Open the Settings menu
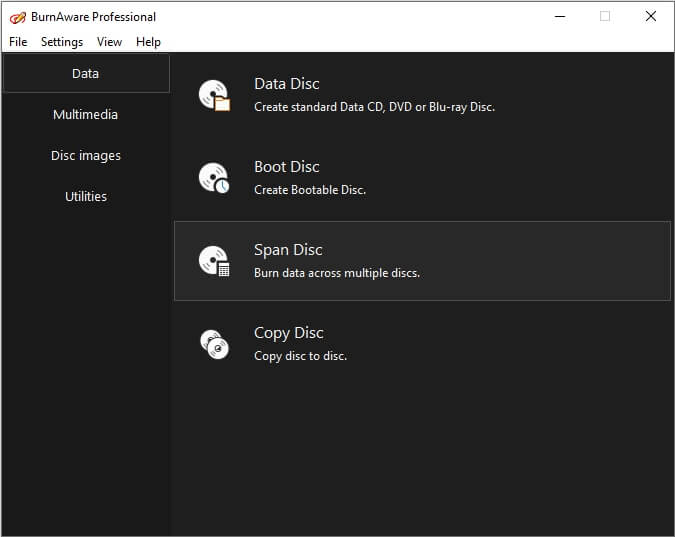 click(62, 42)
